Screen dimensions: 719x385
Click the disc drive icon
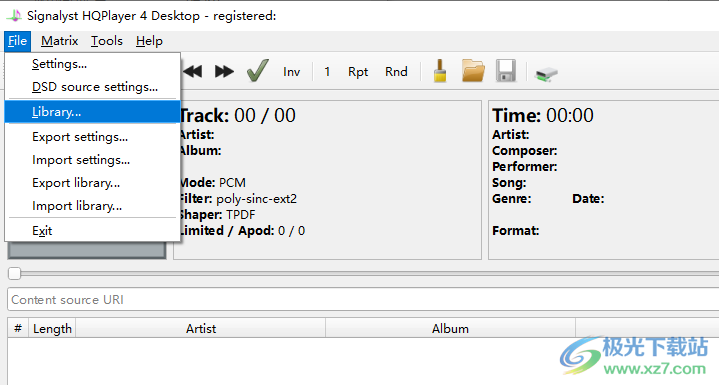click(x=546, y=74)
